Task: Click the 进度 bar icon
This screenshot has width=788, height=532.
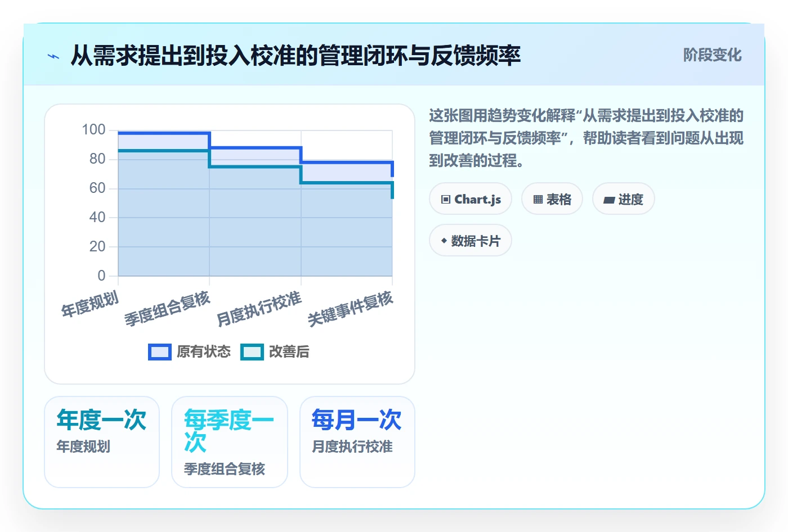Action: click(x=609, y=200)
